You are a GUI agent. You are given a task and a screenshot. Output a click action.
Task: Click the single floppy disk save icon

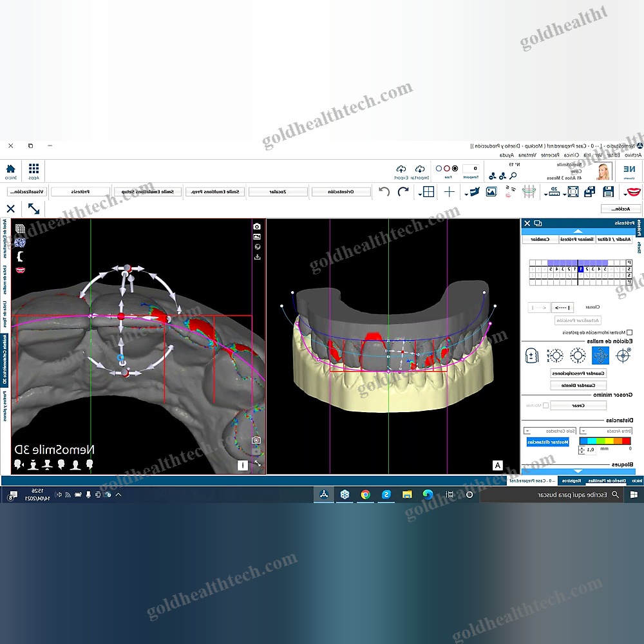pos(609,192)
